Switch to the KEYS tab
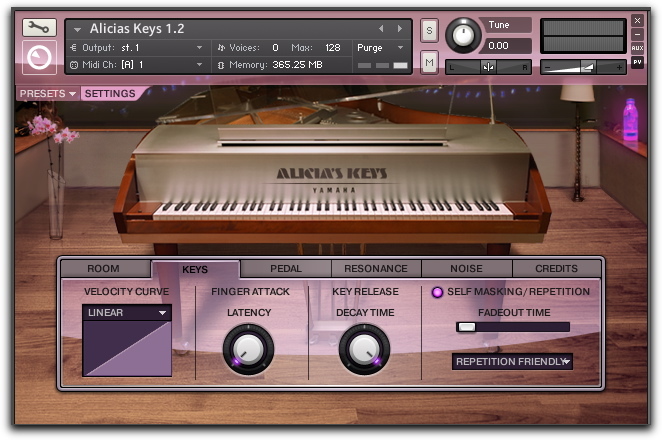This screenshot has width=662, height=440. click(195, 269)
